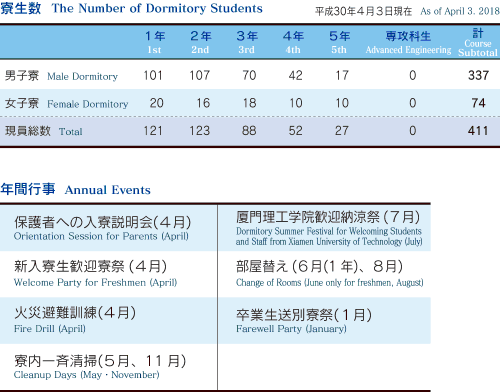Click the 1st year column header

[155, 42]
